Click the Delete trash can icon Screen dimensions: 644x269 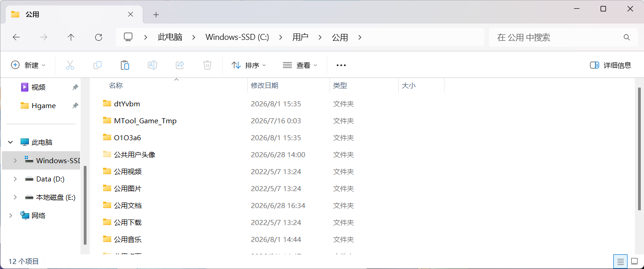point(207,65)
